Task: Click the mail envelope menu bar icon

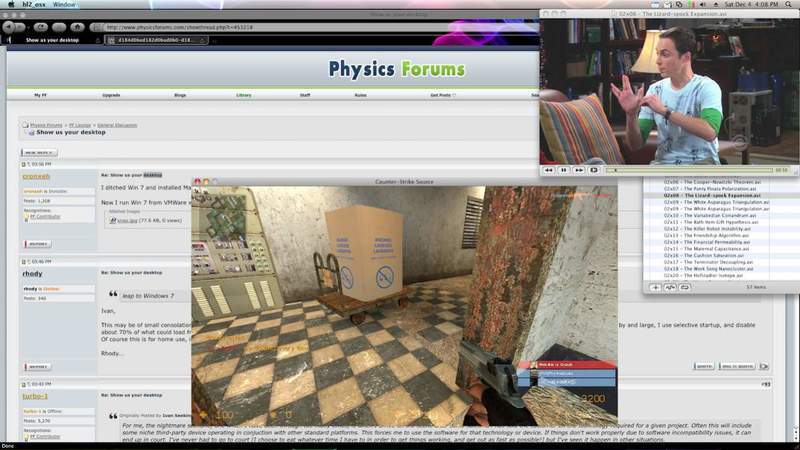Action: pyautogui.click(x=669, y=4)
